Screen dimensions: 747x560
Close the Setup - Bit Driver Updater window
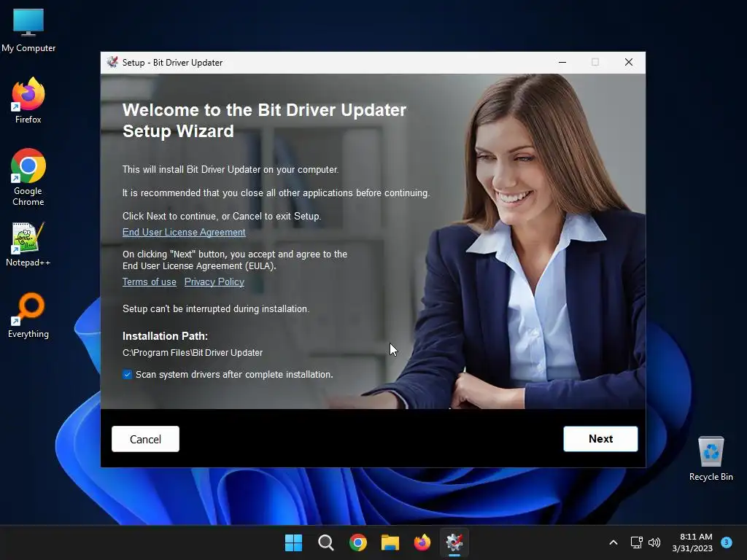629,63
